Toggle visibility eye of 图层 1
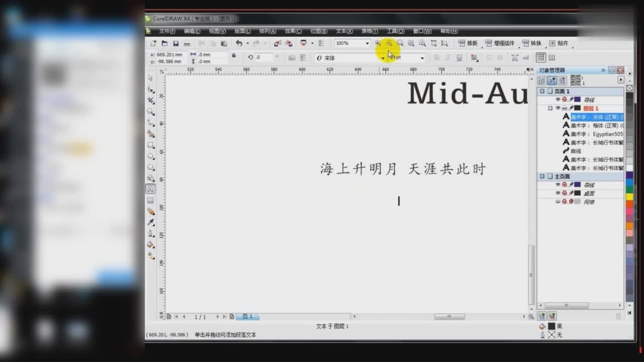The height and width of the screenshot is (362, 644). point(557,108)
